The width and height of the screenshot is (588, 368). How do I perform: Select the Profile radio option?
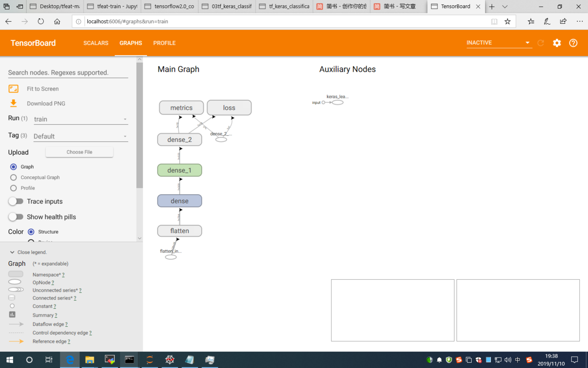click(x=13, y=188)
